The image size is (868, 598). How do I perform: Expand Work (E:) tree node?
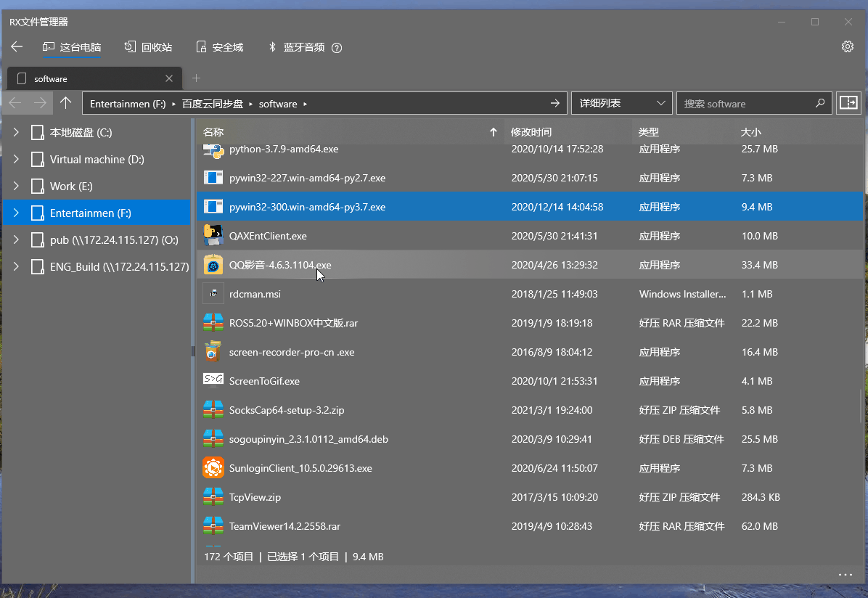16,186
